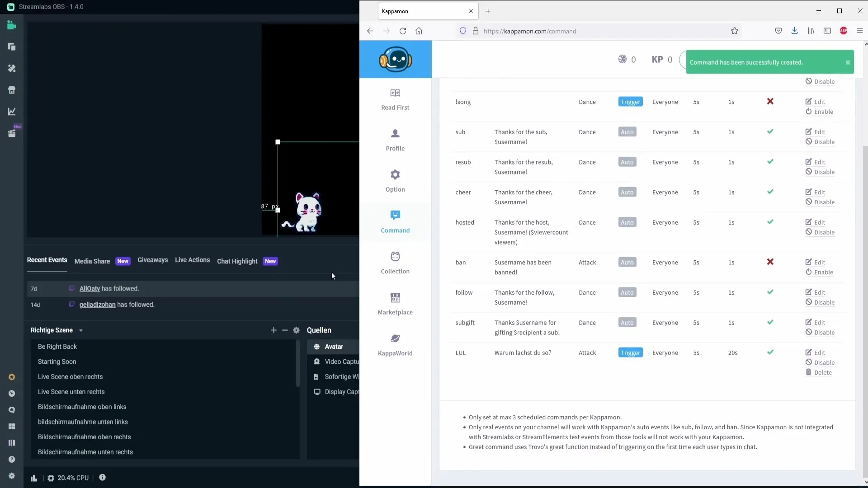Image resolution: width=868 pixels, height=488 pixels.
Task: Open AllOaty's follower profile link
Action: (x=90, y=289)
